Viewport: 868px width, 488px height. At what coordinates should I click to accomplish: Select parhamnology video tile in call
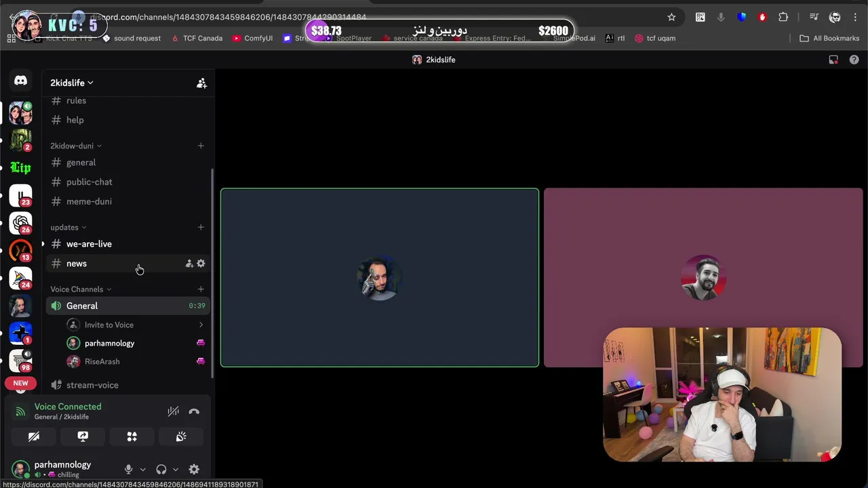[x=380, y=278]
